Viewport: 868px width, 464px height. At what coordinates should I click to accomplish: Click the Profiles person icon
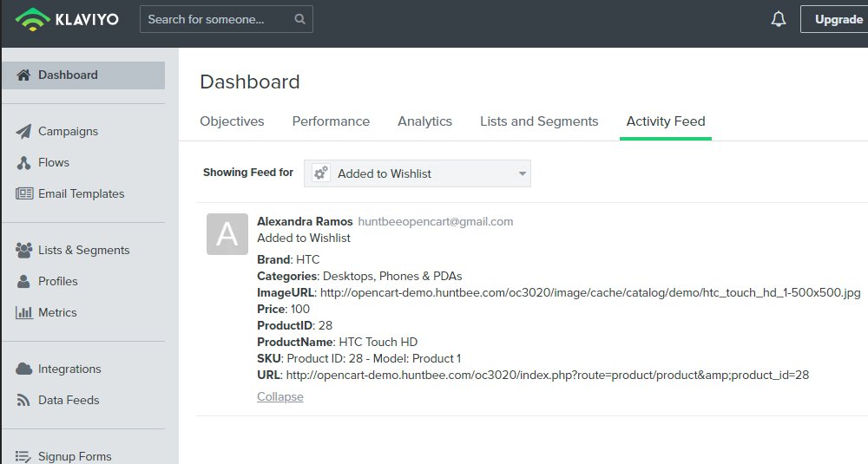23,281
